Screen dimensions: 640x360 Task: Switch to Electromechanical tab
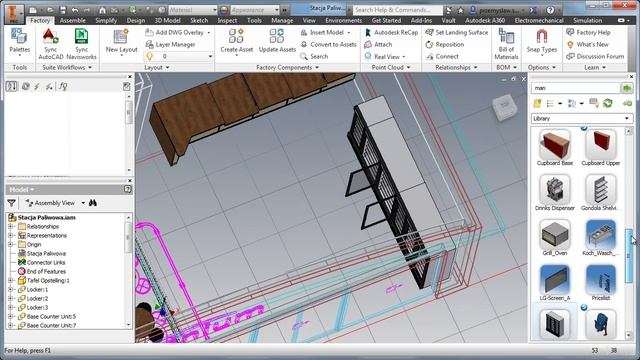tap(539, 20)
